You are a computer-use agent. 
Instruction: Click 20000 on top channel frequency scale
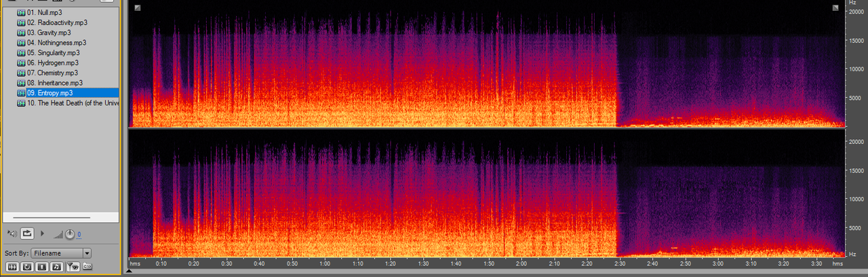click(x=855, y=12)
